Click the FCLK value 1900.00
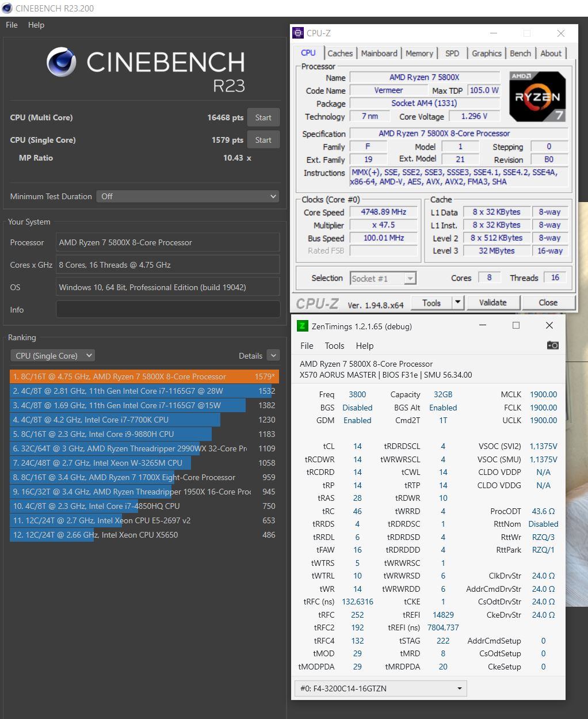 (x=543, y=408)
